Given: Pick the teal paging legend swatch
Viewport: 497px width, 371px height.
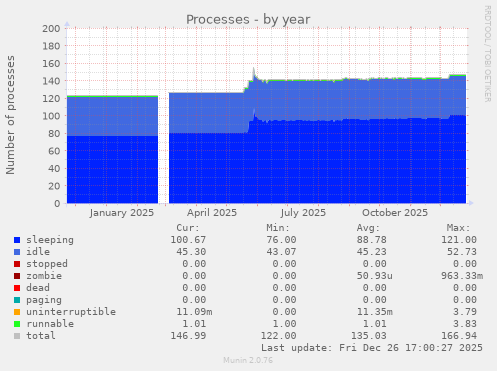Looking at the screenshot, I should click(x=17, y=300).
